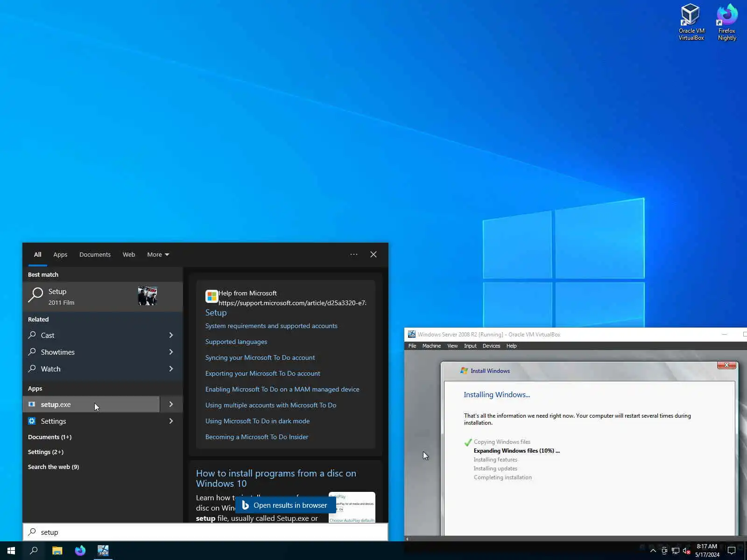Click the muted volume tray icon
The image size is (747, 560).
coord(686,551)
